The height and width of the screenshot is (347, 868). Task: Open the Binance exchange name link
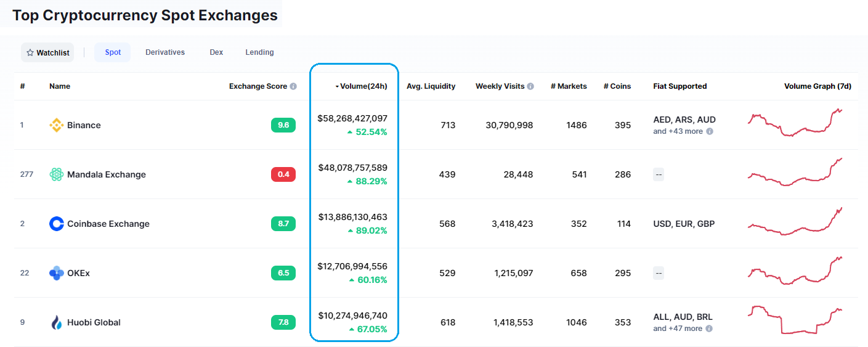click(x=84, y=125)
